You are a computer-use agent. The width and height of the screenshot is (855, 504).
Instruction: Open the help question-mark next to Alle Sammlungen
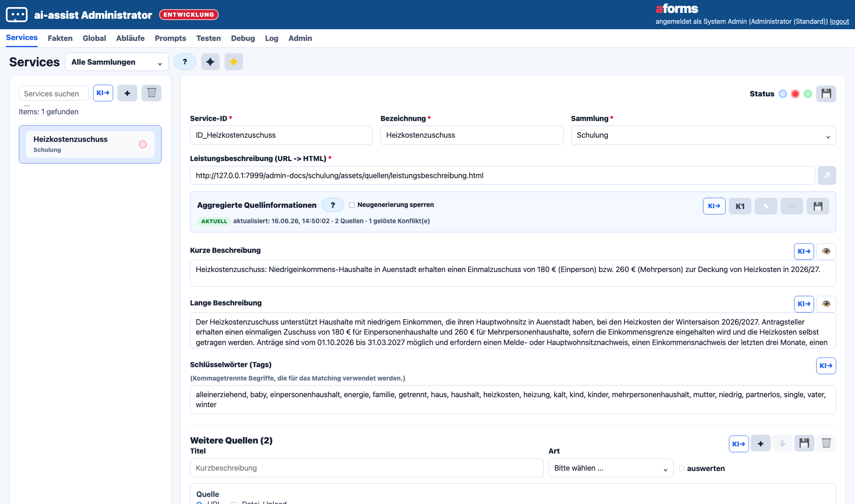pyautogui.click(x=185, y=62)
